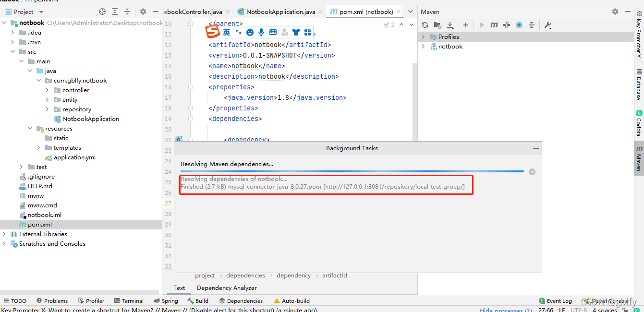Viewport: 644px width, 312px height.
Task: Execute Maven goal 'm' icon
Action: click(494, 25)
